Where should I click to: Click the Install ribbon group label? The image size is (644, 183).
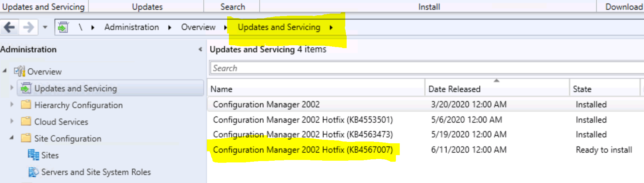(x=429, y=7)
